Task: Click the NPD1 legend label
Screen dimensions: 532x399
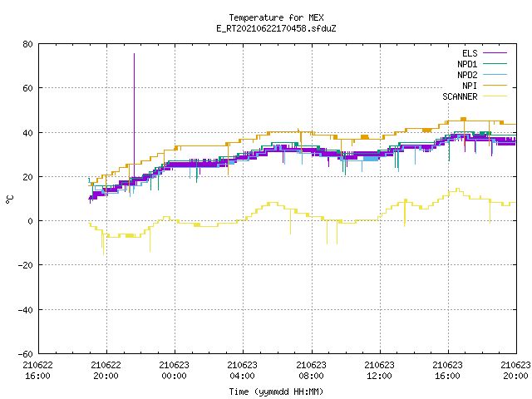Action: pyautogui.click(x=467, y=64)
